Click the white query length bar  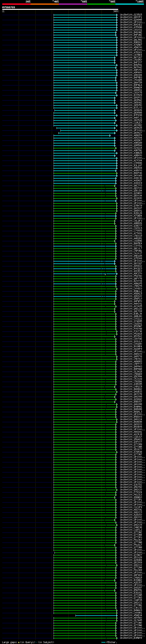60,10
